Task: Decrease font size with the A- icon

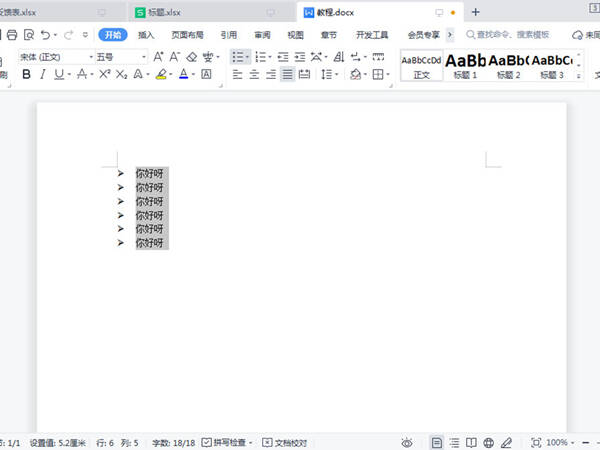Action: point(174,57)
